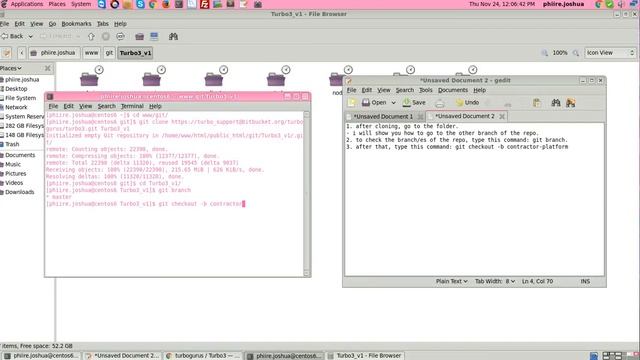Click philire.joshua user menu in top panel
640x360 pixels.
(563, 4)
